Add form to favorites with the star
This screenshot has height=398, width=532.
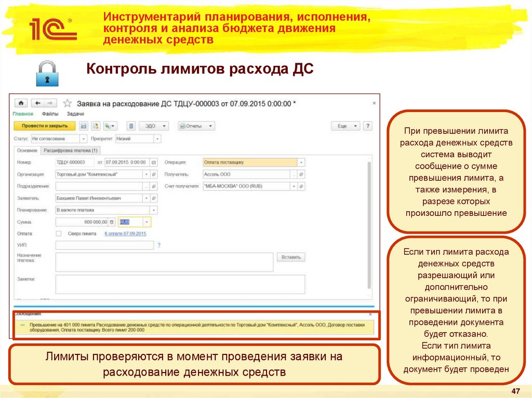[68, 103]
